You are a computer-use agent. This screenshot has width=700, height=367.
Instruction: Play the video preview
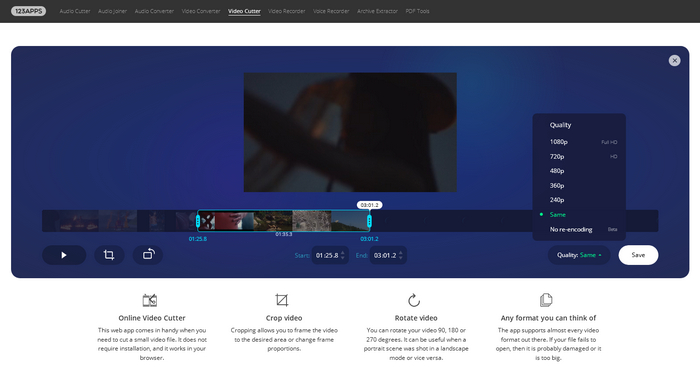(64, 255)
